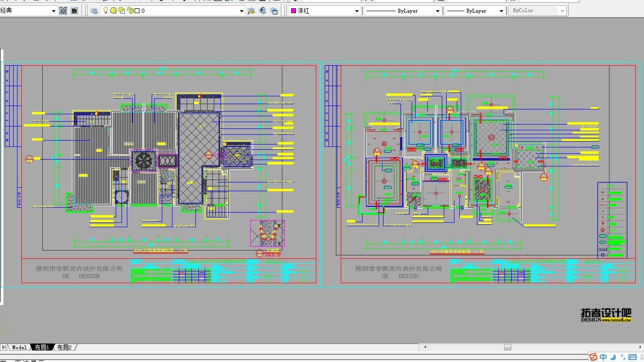Click the legend table on the right sheet
Screen dimensions: 644x362
(x=612, y=220)
